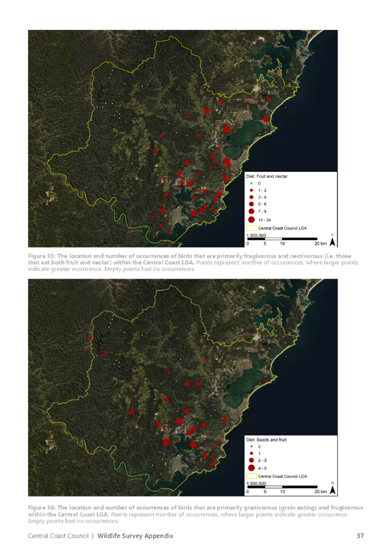The height and width of the screenshot is (554, 392).
Task: Click the 'Central Coast Council' footer text
Action: tap(58, 536)
